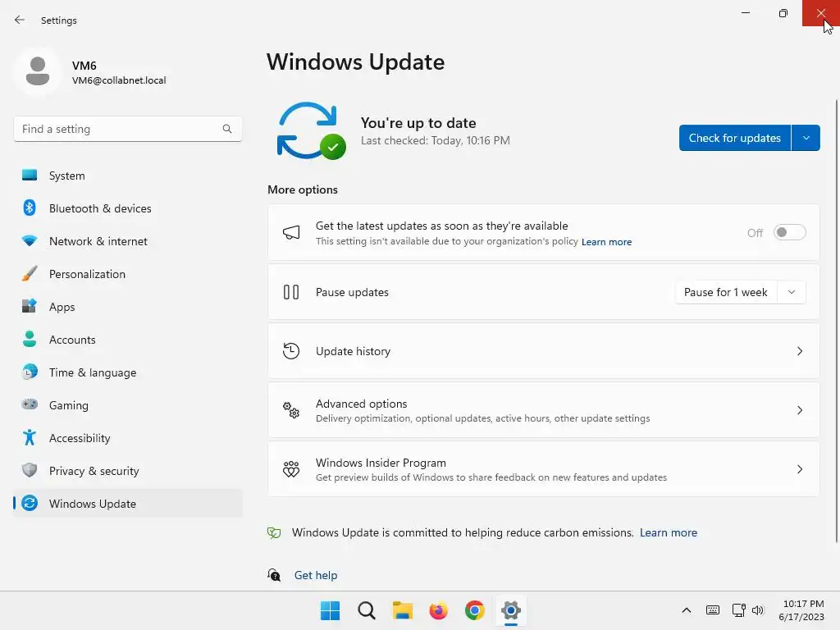Select the Network wifi icon in sidebar

(30, 241)
